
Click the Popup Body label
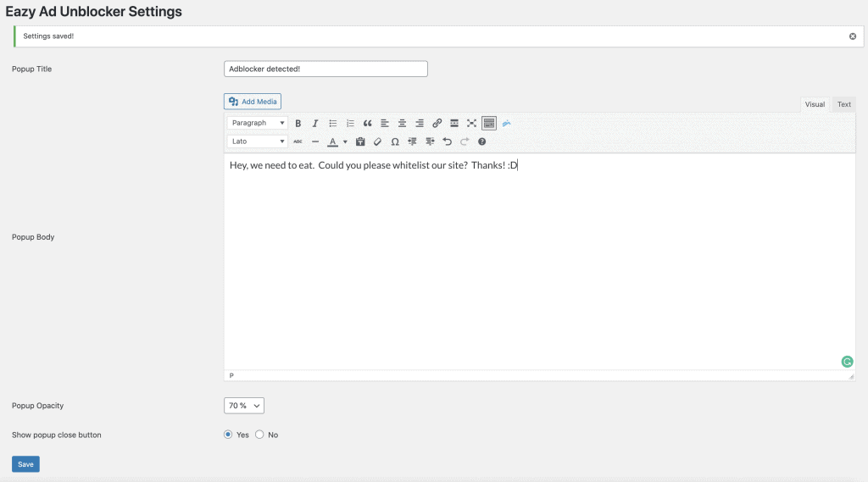pos(33,237)
